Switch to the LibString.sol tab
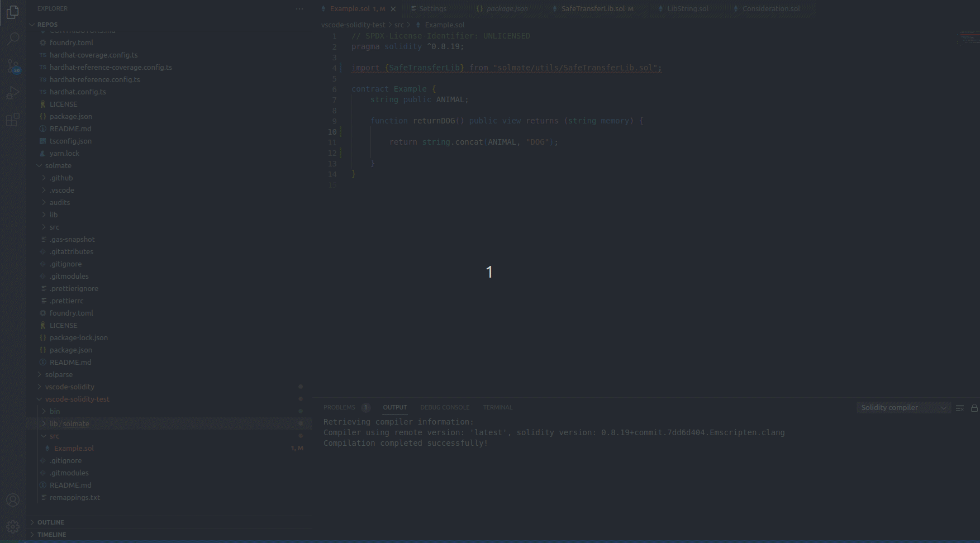980x543 pixels. click(688, 8)
